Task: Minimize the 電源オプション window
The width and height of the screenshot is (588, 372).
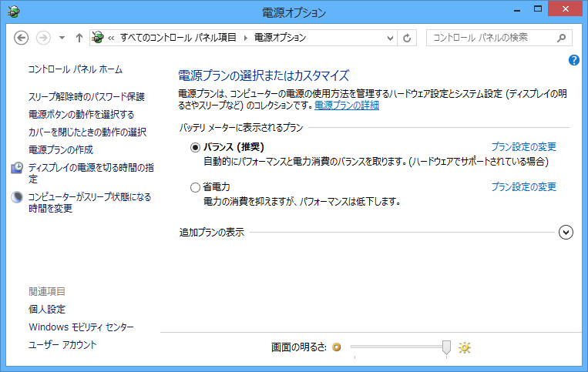Action: (517, 9)
